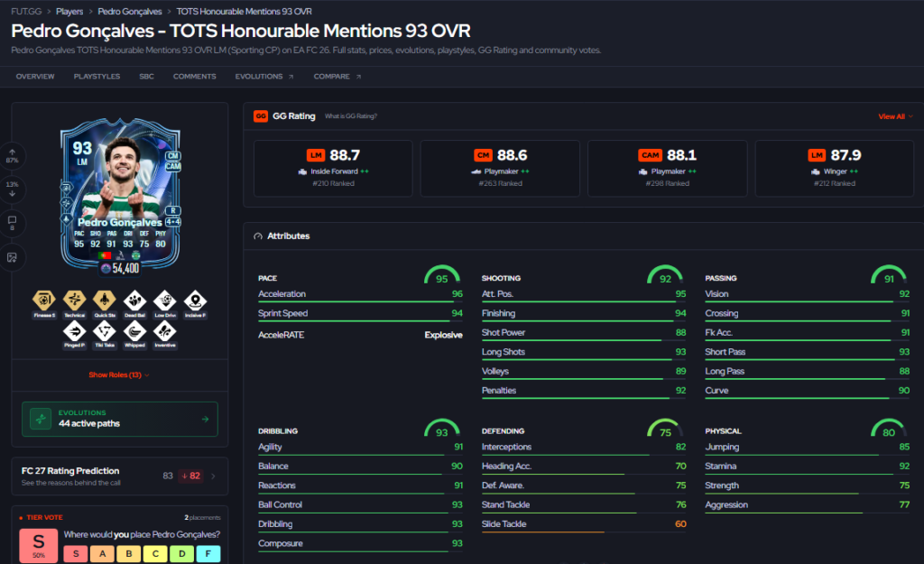924x564 pixels.
Task: Click the Composure attribute row
Action: (x=360, y=544)
